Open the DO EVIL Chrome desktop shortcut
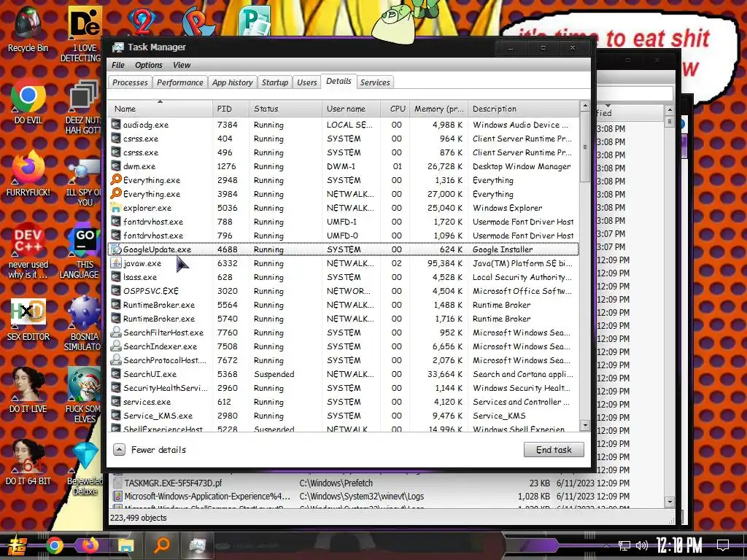The width and height of the screenshot is (747, 560). [x=28, y=102]
